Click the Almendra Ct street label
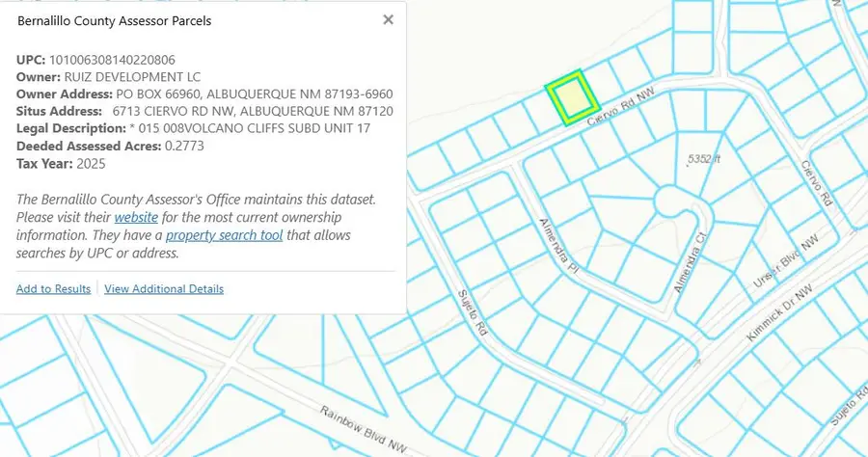 coord(691,263)
